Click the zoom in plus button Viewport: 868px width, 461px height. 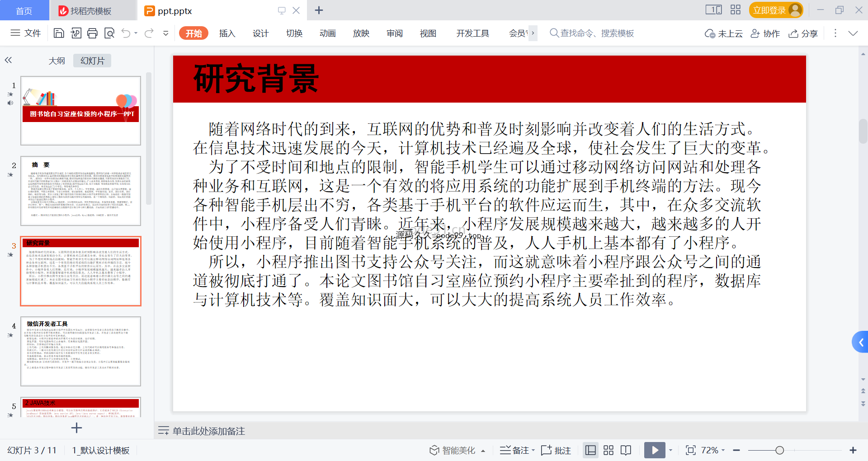pos(853,450)
